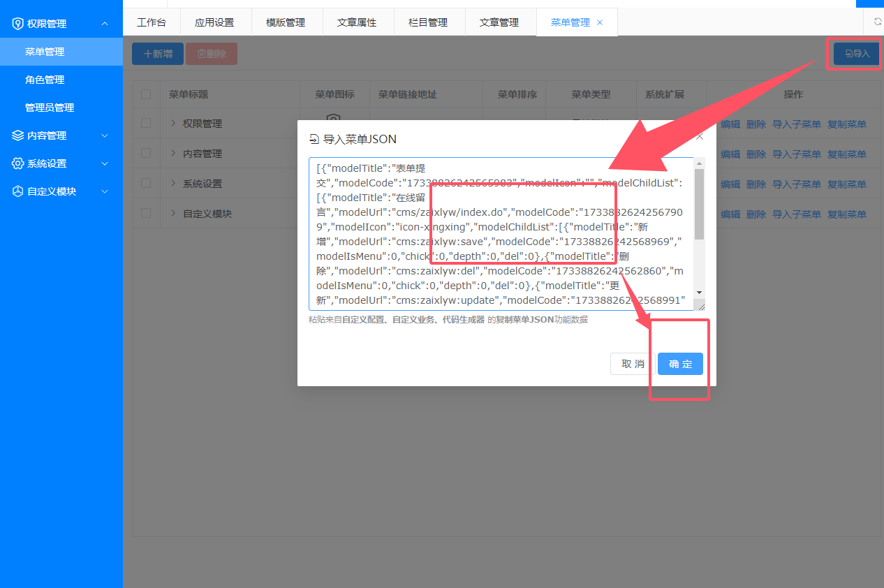Click the layers icon beside 内容管理
The height and width of the screenshot is (588, 884).
(18, 135)
